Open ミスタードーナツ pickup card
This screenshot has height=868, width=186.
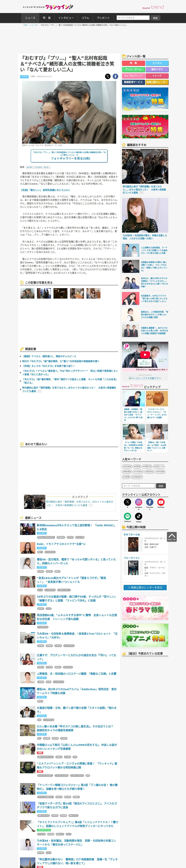point(157,406)
